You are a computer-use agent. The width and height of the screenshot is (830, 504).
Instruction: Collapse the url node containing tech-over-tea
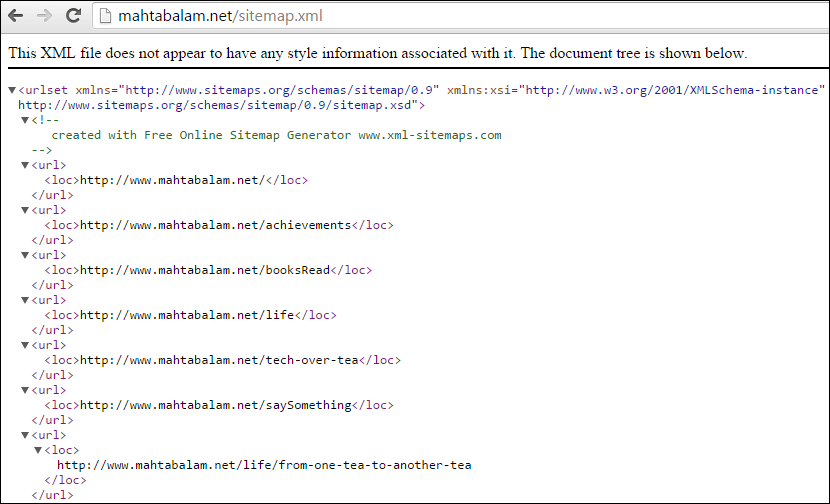point(24,345)
